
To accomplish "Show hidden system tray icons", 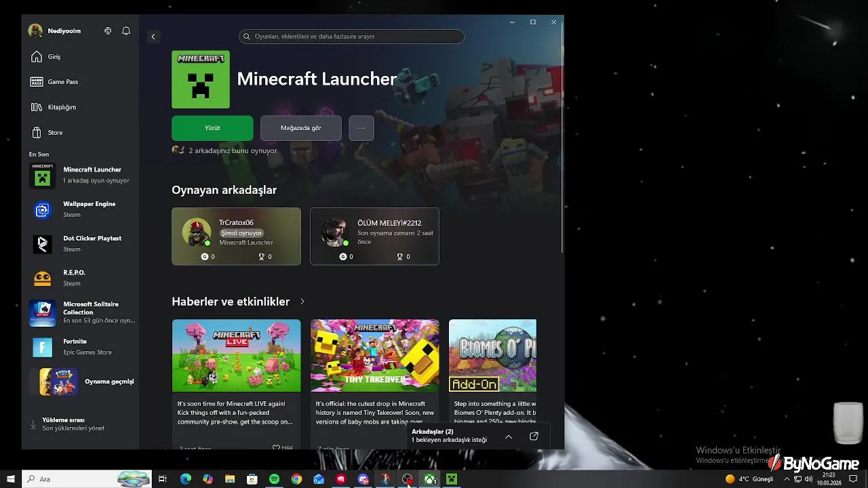I will [787, 479].
